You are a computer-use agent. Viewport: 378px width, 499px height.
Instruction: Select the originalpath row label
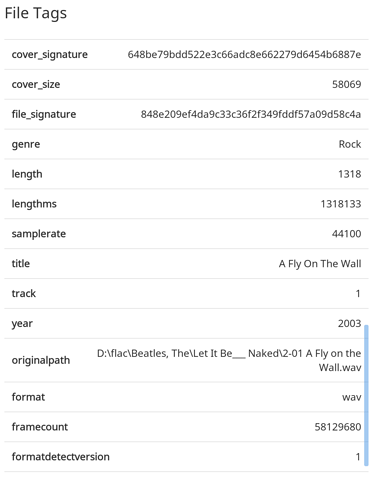pos(41,360)
